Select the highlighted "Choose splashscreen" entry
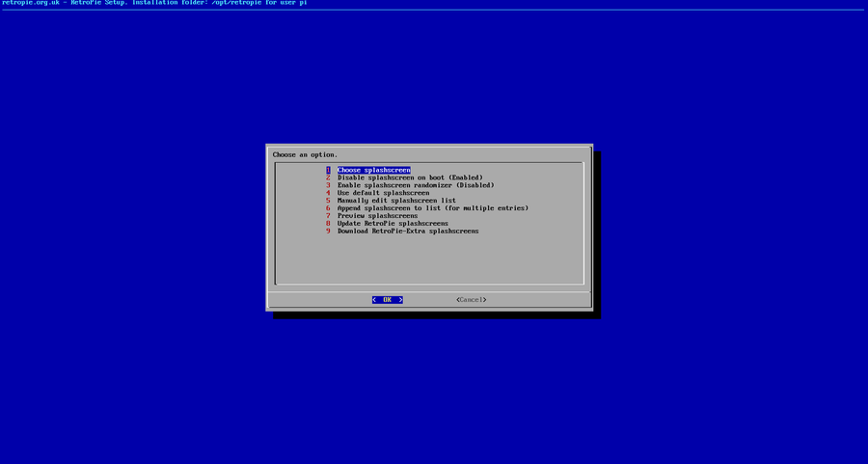The width and height of the screenshot is (868, 464). pyautogui.click(x=373, y=170)
